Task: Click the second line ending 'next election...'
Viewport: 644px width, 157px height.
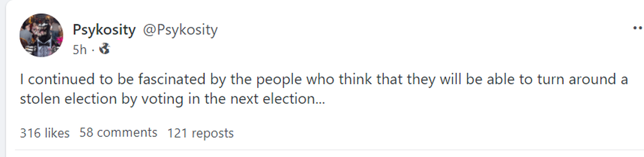Action: pyautogui.click(x=173, y=99)
